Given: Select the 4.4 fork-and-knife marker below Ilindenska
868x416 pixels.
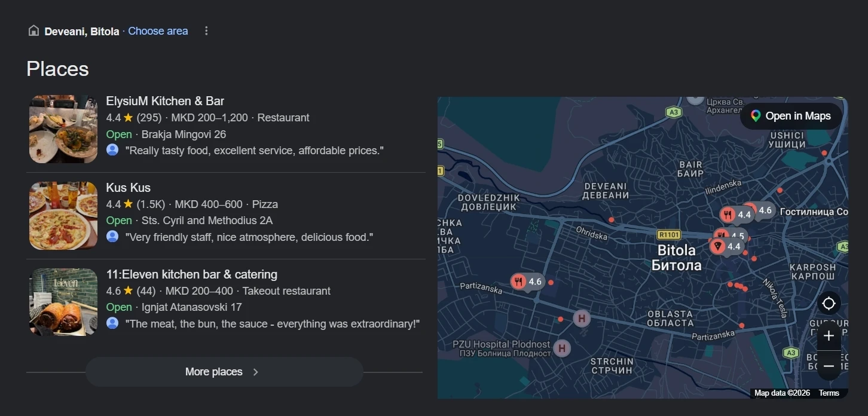Looking at the screenshot, I should coord(736,215).
